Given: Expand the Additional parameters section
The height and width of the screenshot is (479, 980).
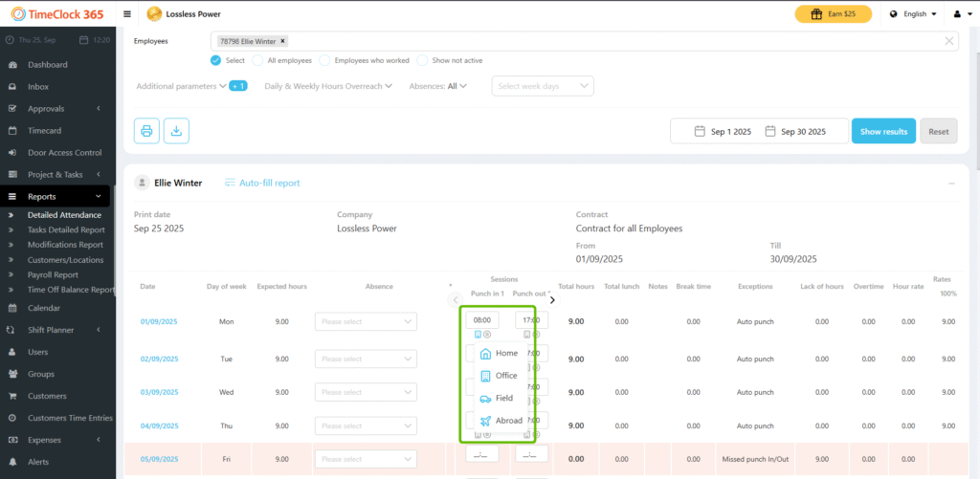Looking at the screenshot, I should click(181, 86).
